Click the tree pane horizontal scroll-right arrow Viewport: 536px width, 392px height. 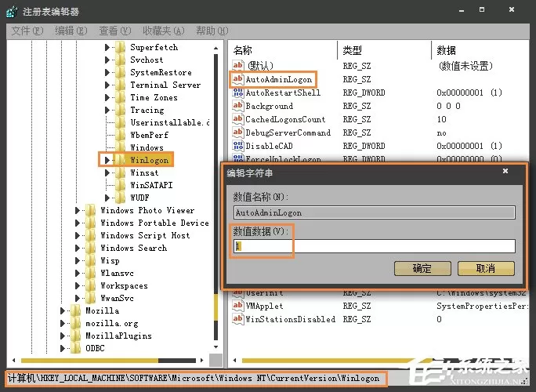202,360
